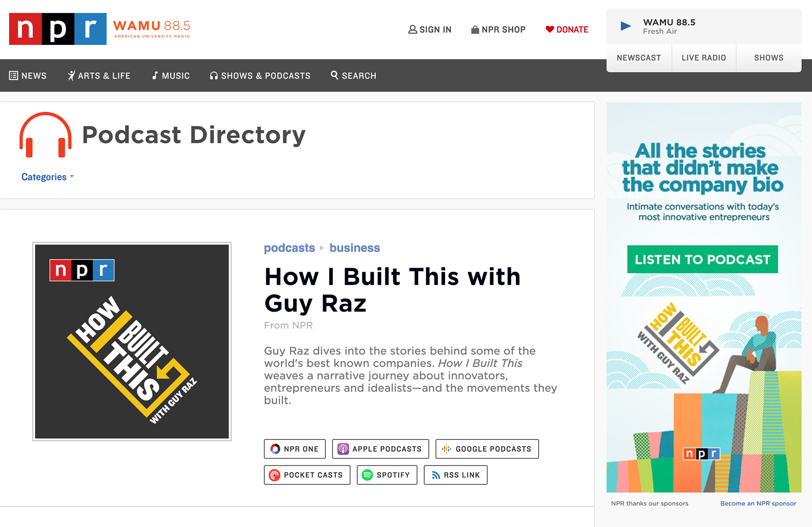This screenshot has height=527, width=812.
Task: Click the Arts & Life icon
Action: pyautogui.click(x=71, y=75)
